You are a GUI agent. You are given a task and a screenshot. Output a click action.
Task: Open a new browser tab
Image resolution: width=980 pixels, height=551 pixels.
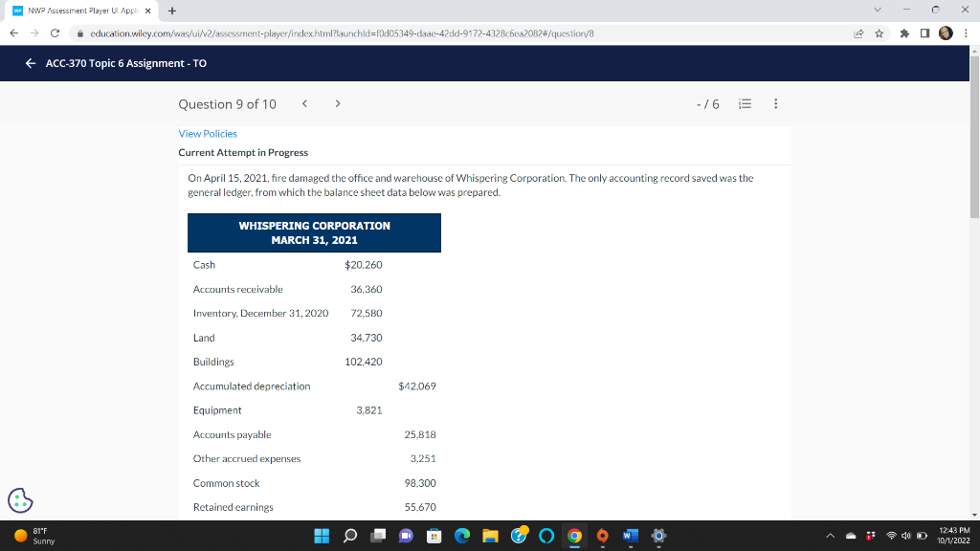(x=172, y=11)
